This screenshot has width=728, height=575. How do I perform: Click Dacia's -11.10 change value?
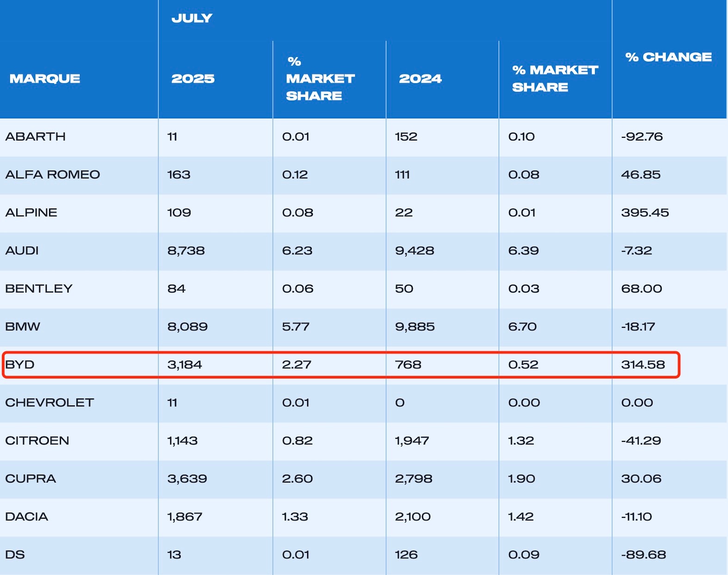pos(636,517)
